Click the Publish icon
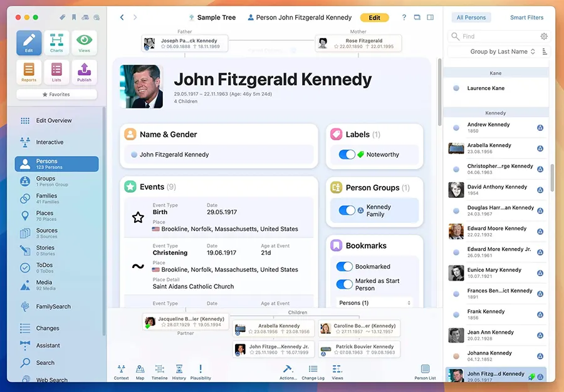 pos(84,71)
